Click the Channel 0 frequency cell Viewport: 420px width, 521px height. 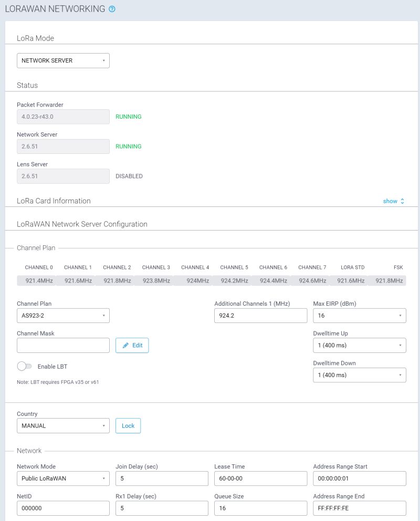[38, 280]
